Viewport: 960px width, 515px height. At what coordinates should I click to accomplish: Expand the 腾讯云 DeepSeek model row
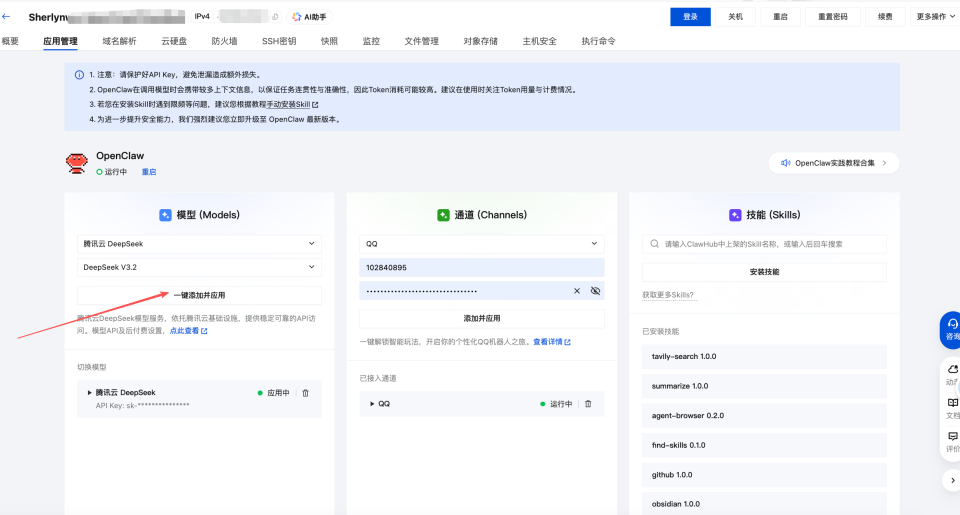[x=89, y=393]
